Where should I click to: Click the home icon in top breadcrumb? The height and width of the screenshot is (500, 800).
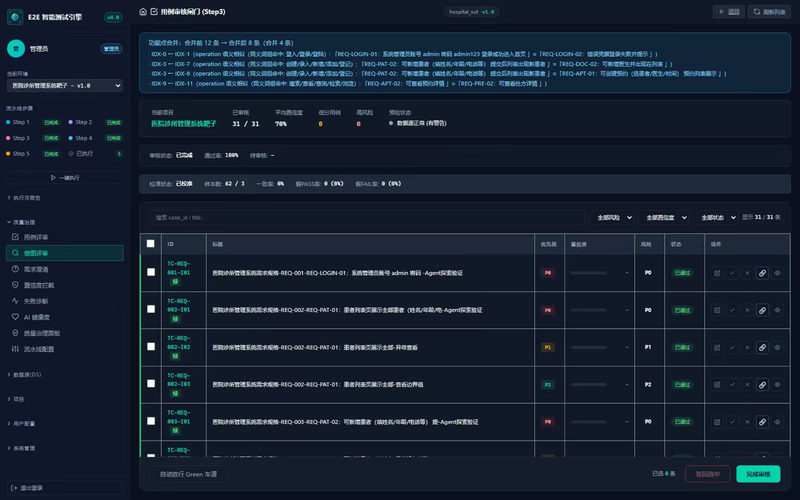click(143, 11)
